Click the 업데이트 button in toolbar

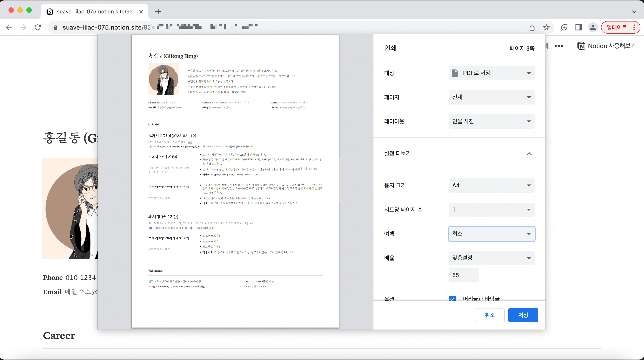[x=616, y=27]
